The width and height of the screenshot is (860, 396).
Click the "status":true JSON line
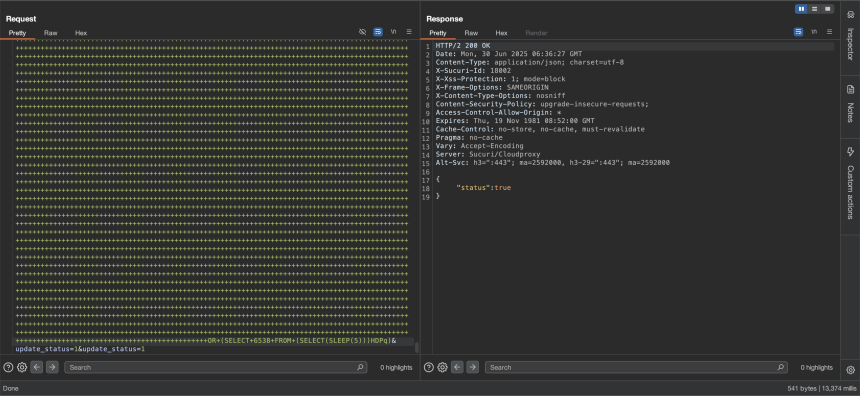tap(483, 188)
